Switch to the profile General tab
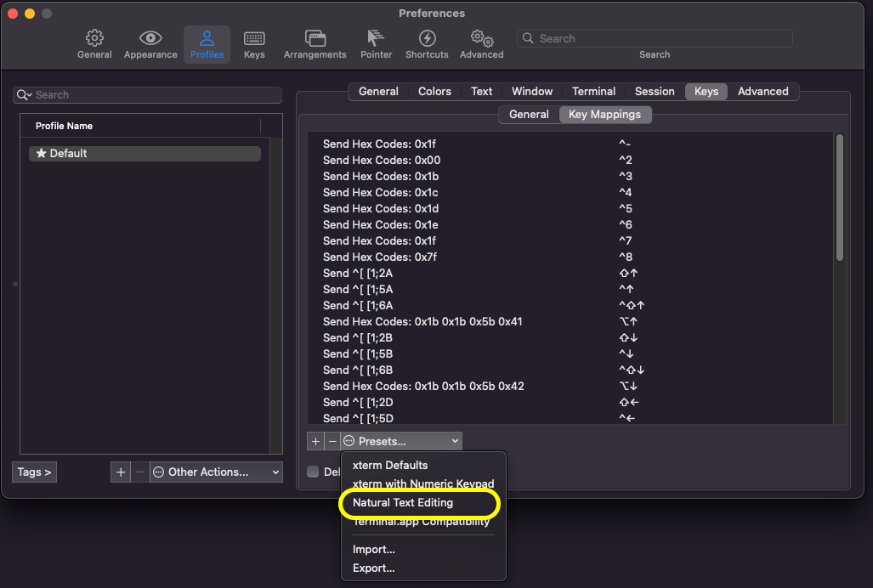 coord(378,91)
